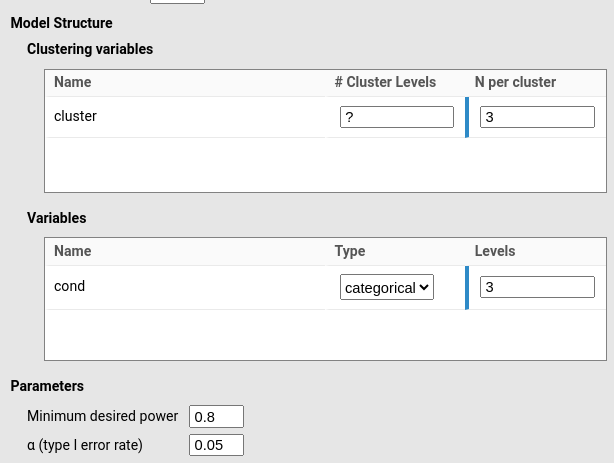Click the Levels column header

(495, 251)
